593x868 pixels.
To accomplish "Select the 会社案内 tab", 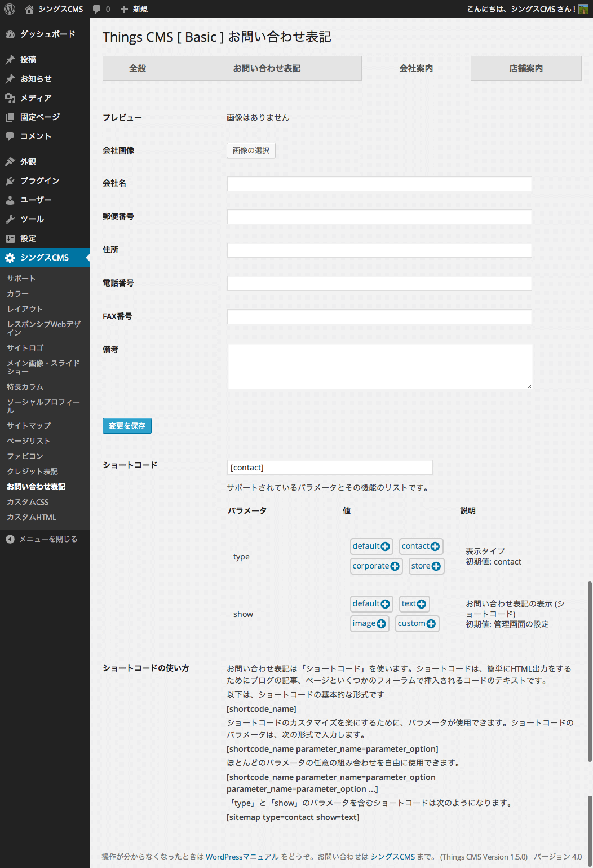I will point(416,68).
